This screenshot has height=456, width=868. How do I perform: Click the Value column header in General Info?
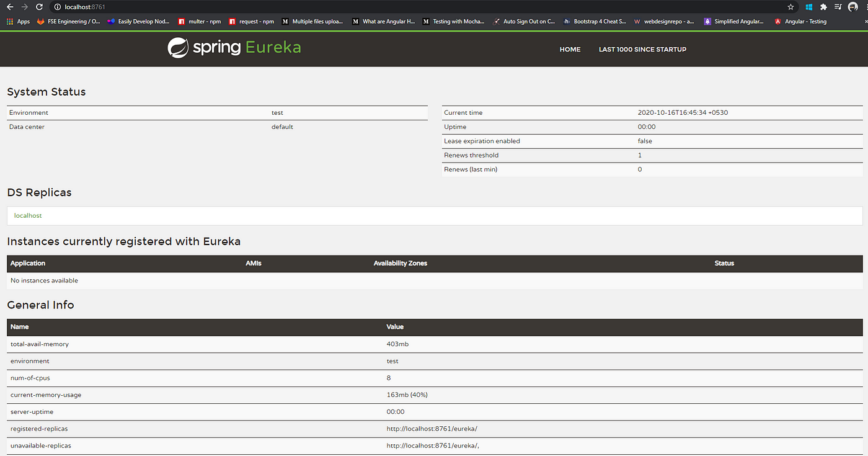tap(395, 326)
